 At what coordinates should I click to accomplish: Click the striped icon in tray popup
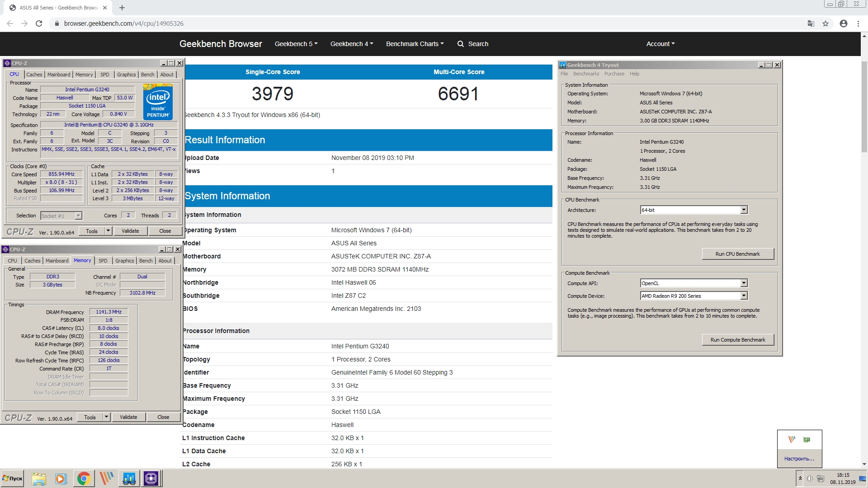[792, 439]
